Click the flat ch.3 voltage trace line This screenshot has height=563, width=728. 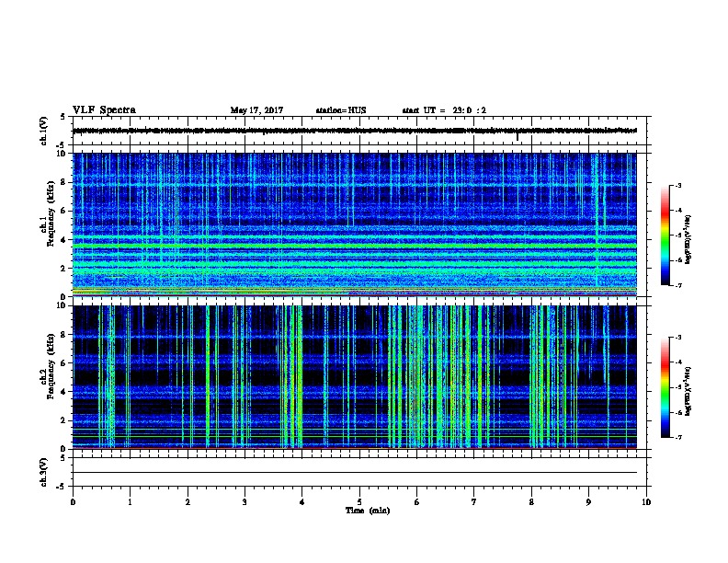355,473
